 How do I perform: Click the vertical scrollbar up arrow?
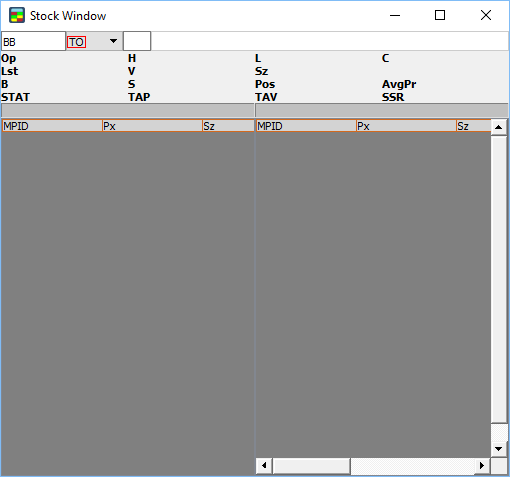499,127
